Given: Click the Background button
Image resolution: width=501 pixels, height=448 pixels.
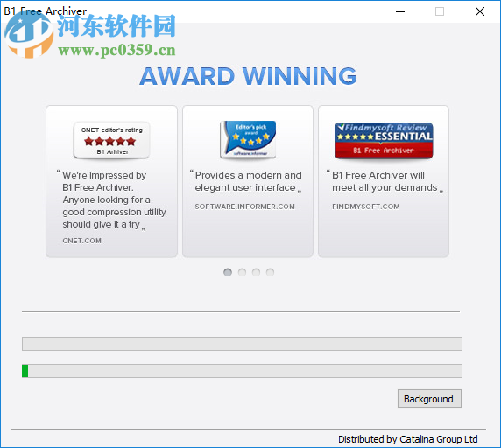Looking at the screenshot, I should coord(429,398).
